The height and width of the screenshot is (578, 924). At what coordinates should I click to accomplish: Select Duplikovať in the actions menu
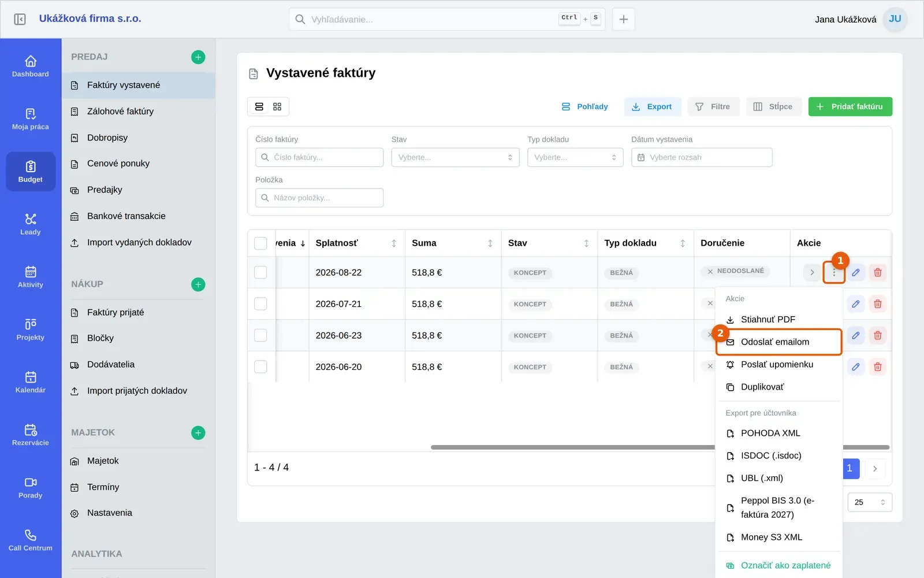[x=779, y=387]
